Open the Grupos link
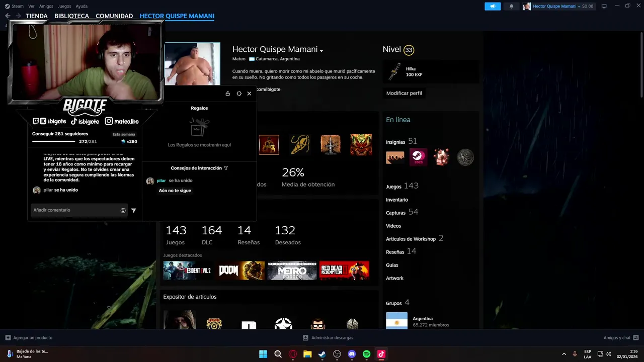Screen dimensions: 644x362 coord(394,303)
